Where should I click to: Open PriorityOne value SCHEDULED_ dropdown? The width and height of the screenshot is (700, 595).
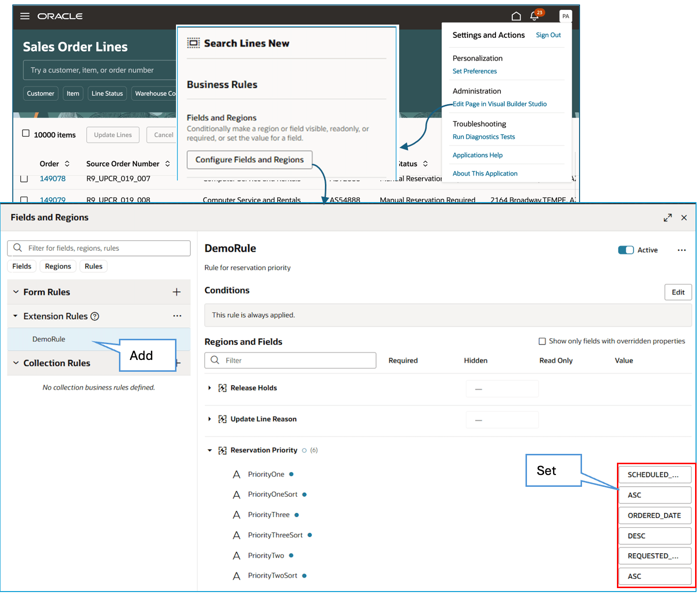click(x=655, y=475)
